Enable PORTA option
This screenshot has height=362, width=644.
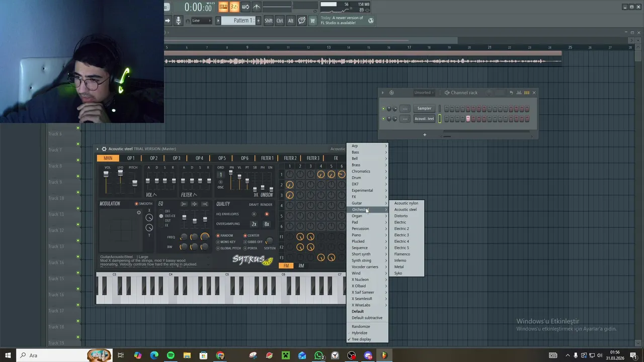[251, 248]
